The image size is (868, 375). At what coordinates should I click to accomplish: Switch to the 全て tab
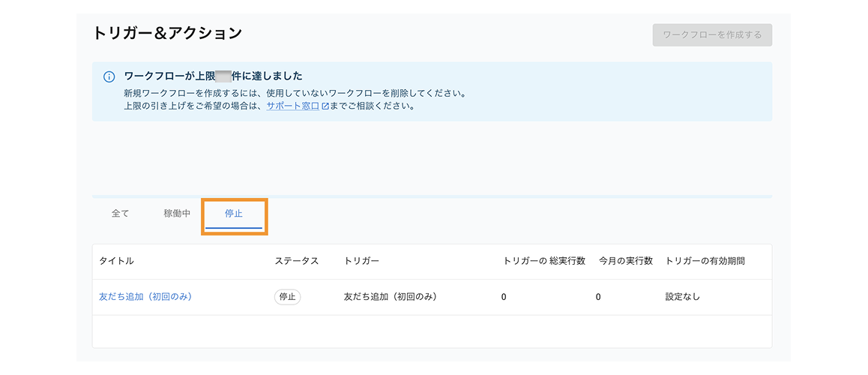(x=120, y=214)
